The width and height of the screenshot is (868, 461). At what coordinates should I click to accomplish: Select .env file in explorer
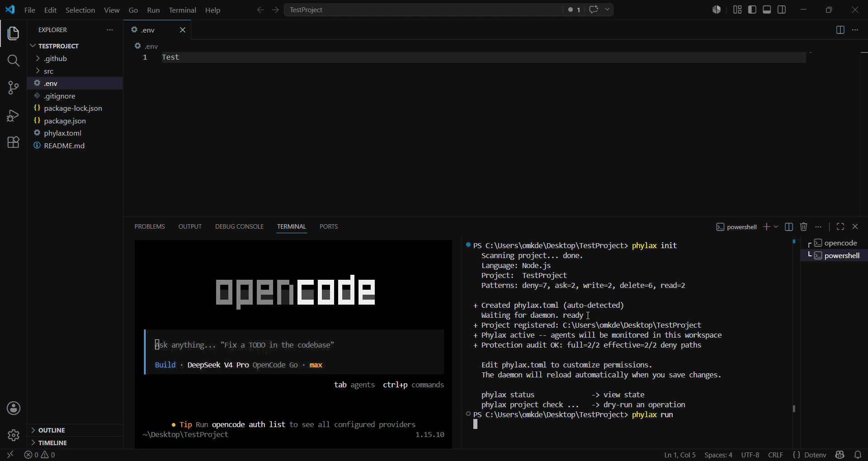(75, 84)
